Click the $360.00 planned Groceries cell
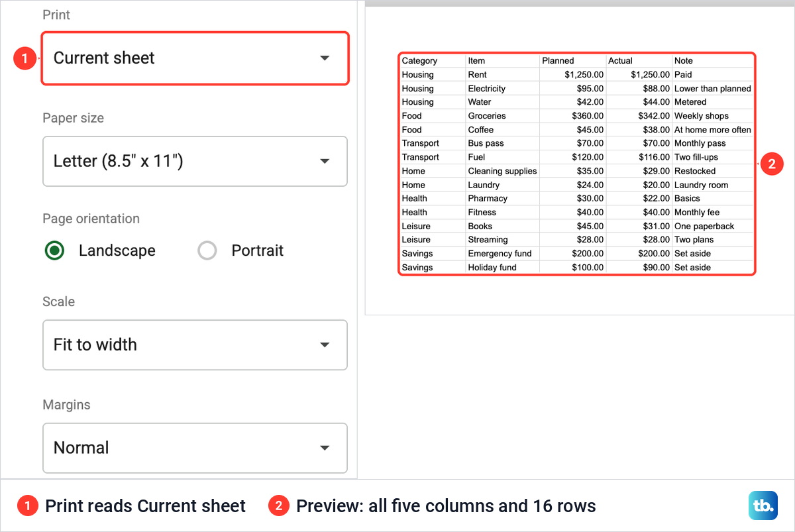This screenshot has height=532, width=795. 572,116
